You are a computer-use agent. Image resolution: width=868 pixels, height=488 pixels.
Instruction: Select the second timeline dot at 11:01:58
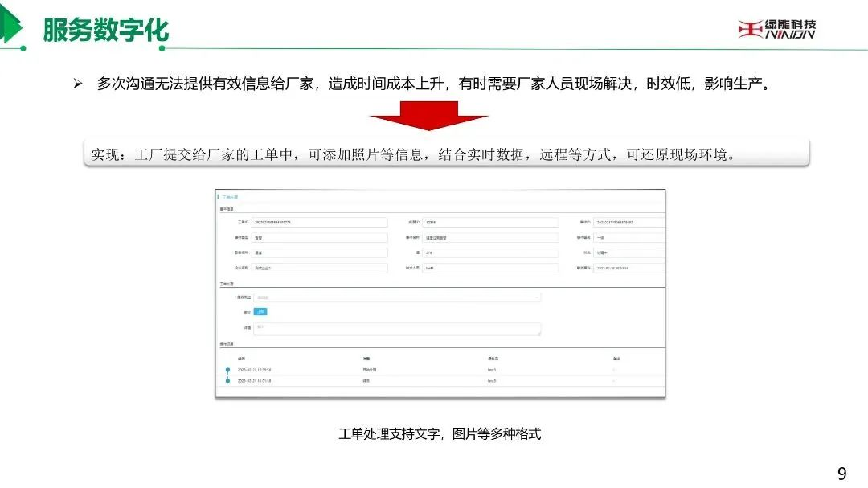(227, 381)
